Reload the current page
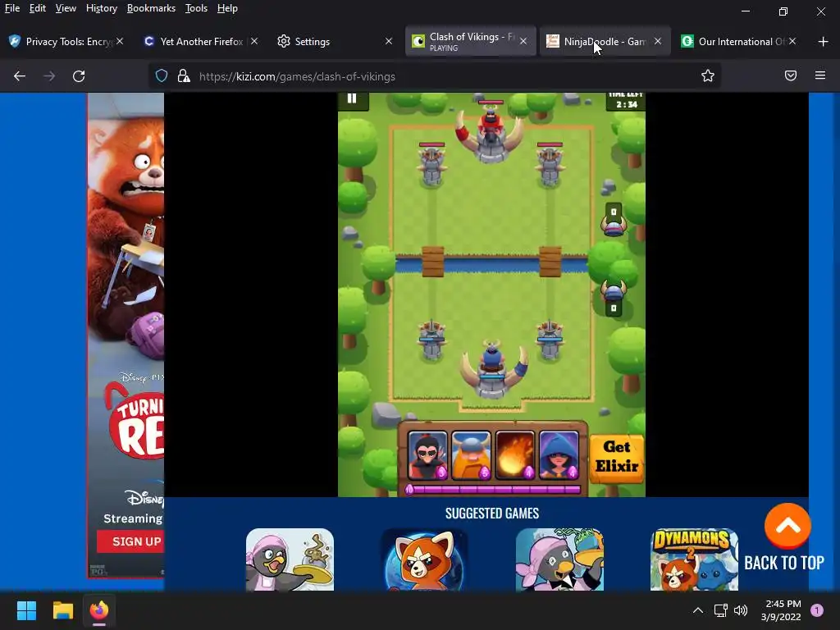This screenshot has height=630, width=840. [x=79, y=76]
